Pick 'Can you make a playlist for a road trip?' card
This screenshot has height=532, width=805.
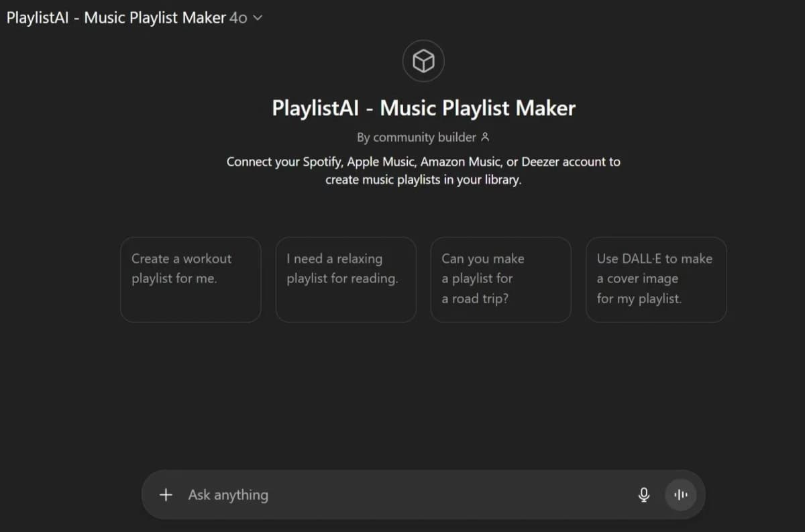(501, 280)
